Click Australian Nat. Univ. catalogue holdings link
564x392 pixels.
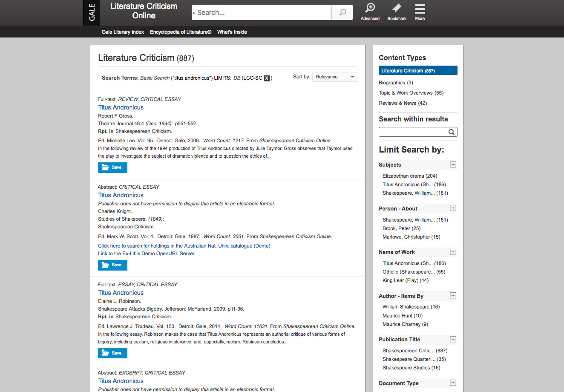click(x=184, y=246)
